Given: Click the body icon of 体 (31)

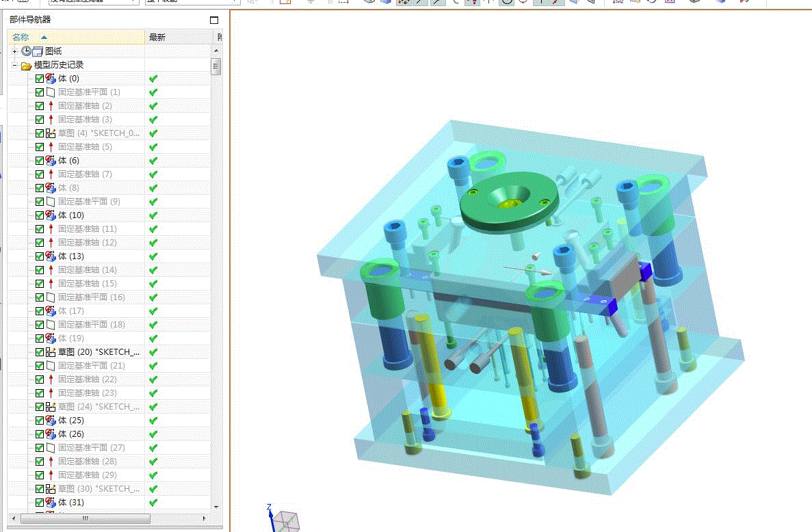Looking at the screenshot, I should (x=50, y=503).
